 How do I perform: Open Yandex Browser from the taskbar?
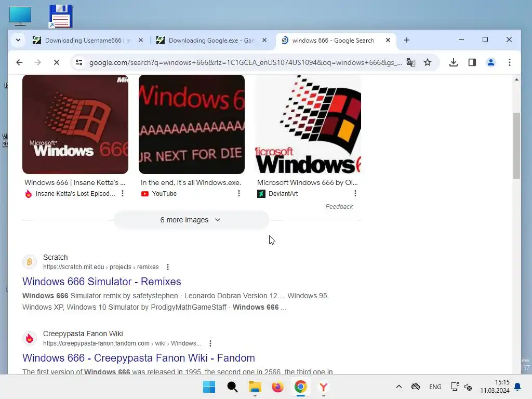coord(323,387)
